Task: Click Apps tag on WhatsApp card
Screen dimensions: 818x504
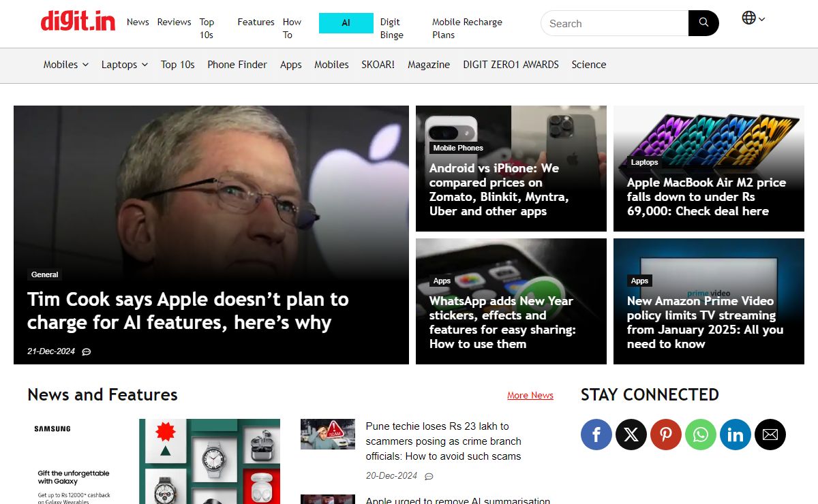Action: pyautogui.click(x=442, y=281)
